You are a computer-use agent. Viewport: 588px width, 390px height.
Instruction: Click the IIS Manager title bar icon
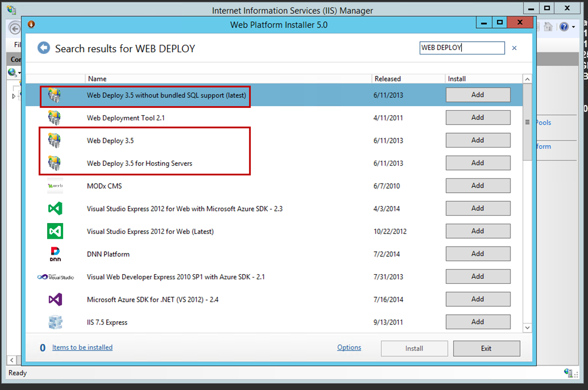11,10
